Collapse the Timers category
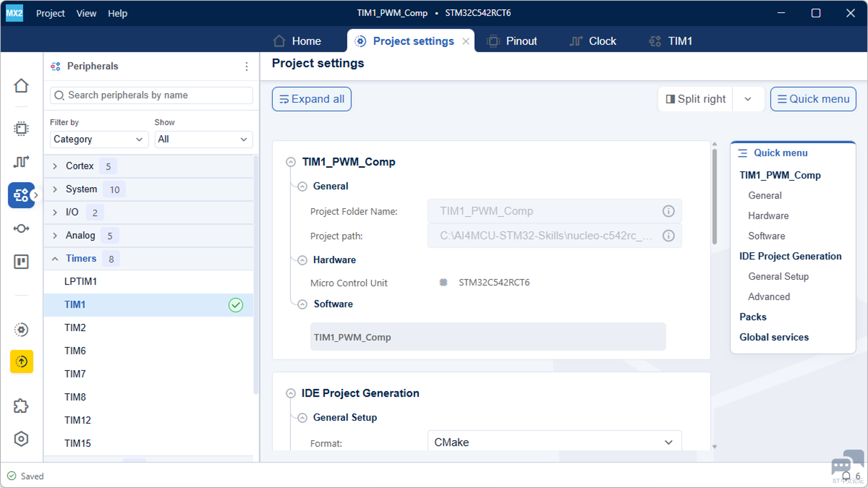 click(x=55, y=259)
